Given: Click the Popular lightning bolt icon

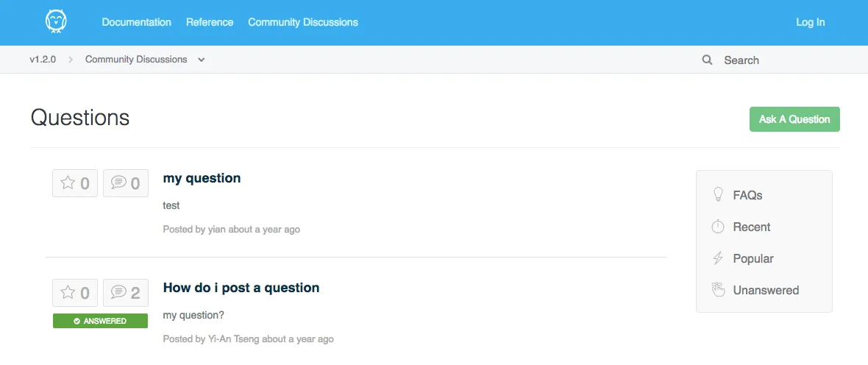Looking at the screenshot, I should 718,258.
